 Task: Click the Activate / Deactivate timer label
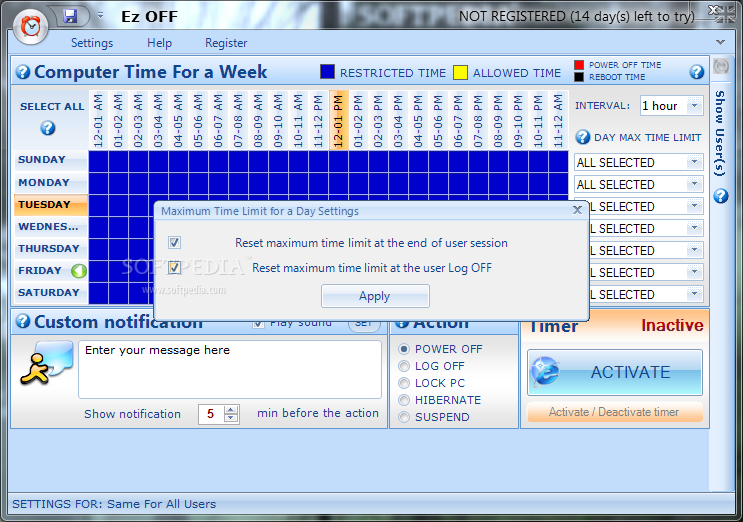[x=614, y=412]
